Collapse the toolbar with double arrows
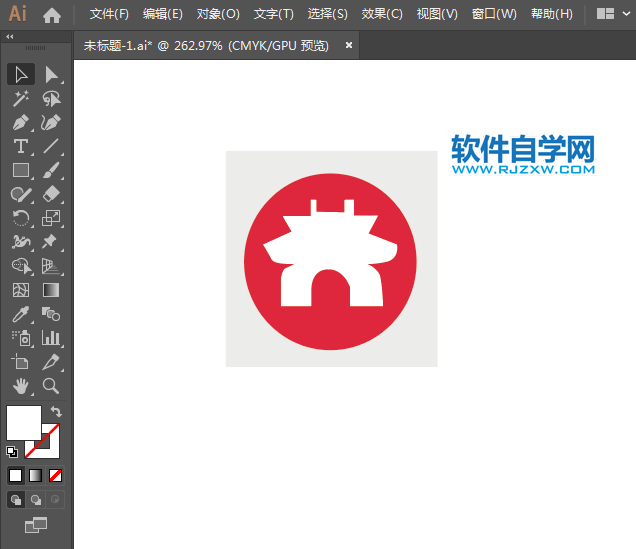 tap(10, 36)
